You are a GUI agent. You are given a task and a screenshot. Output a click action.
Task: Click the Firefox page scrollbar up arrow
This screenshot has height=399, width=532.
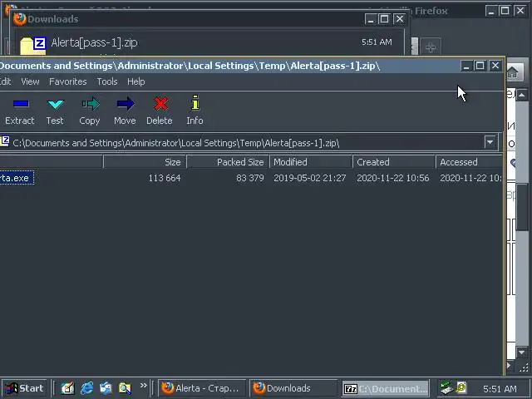[522, 96]
